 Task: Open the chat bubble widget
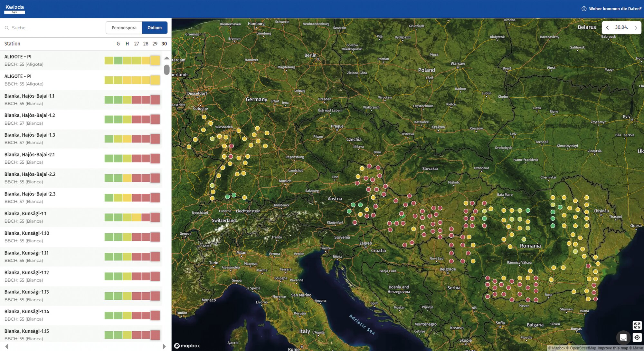click(623, 337)
